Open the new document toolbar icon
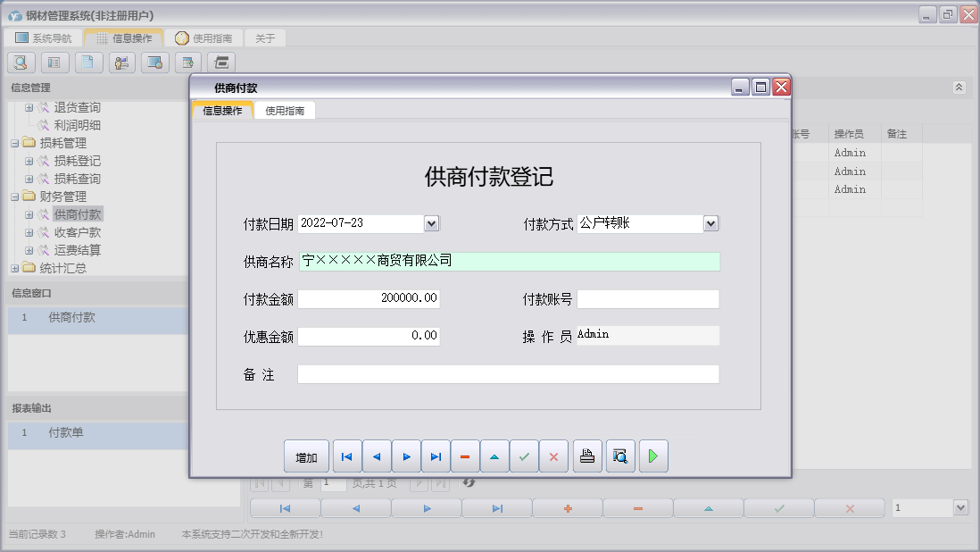This screenshot has height=552, width=980. coord(87,63)
